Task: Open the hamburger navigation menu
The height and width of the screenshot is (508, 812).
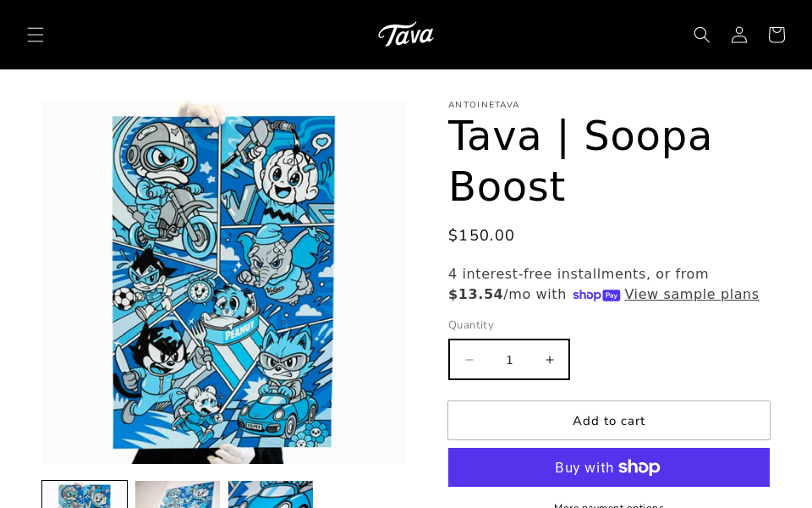Action: 36,35
